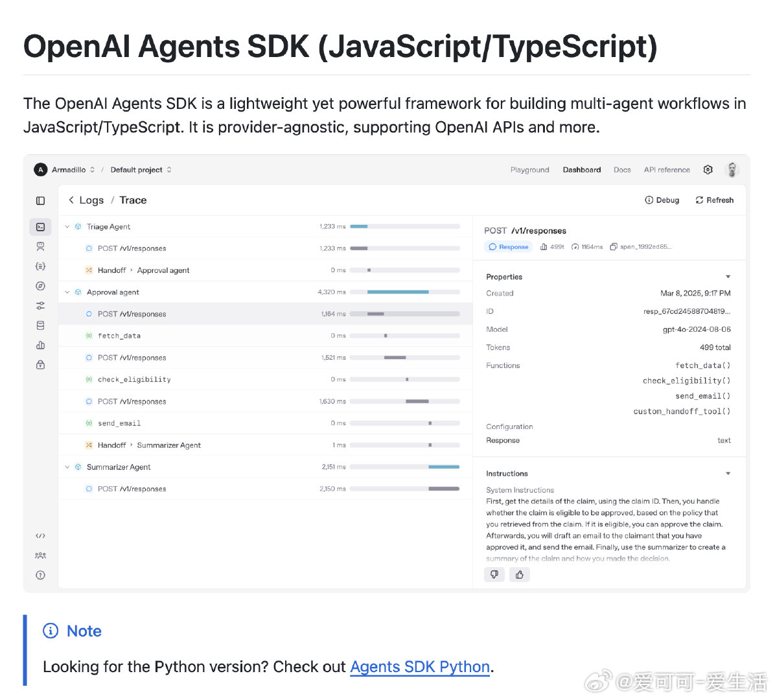Screen dimensions: 775x700
Task: Open the Logs terminal sidebar icon
Action: click(41, 227)
